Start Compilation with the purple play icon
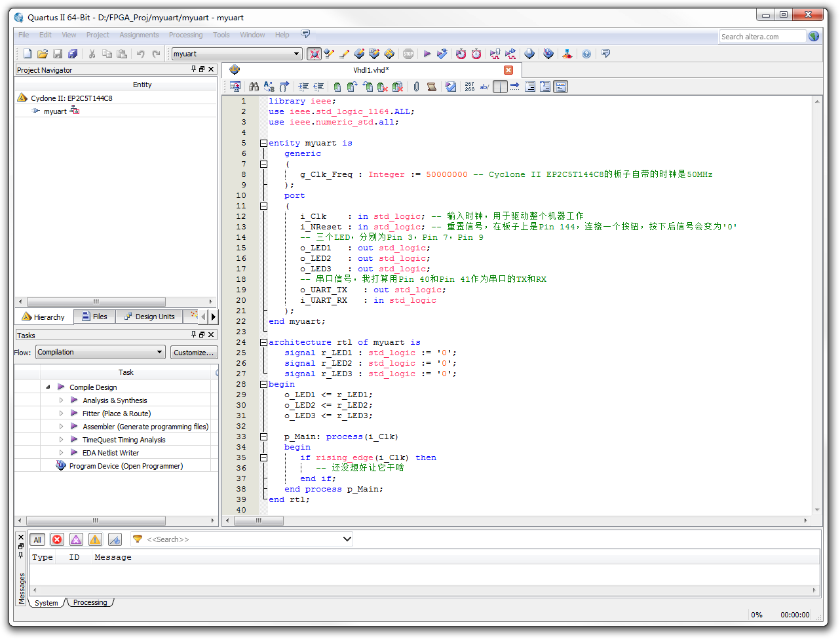This screenshot has width=840, height=639. 427,54
